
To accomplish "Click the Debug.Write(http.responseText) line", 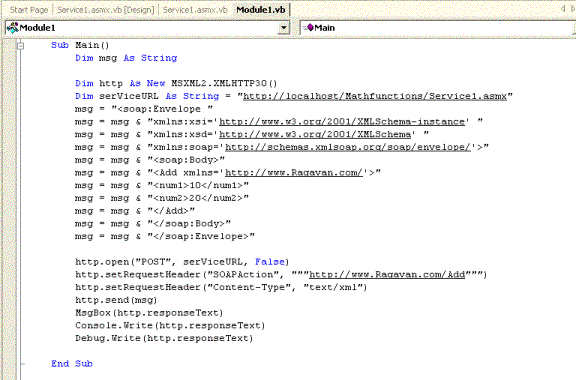I will (x=164, y=338).
